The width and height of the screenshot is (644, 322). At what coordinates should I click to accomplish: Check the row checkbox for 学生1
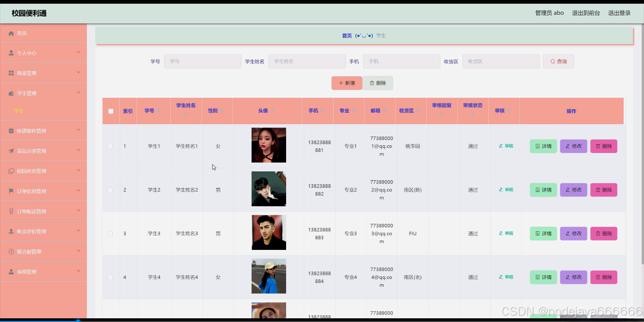110,146
